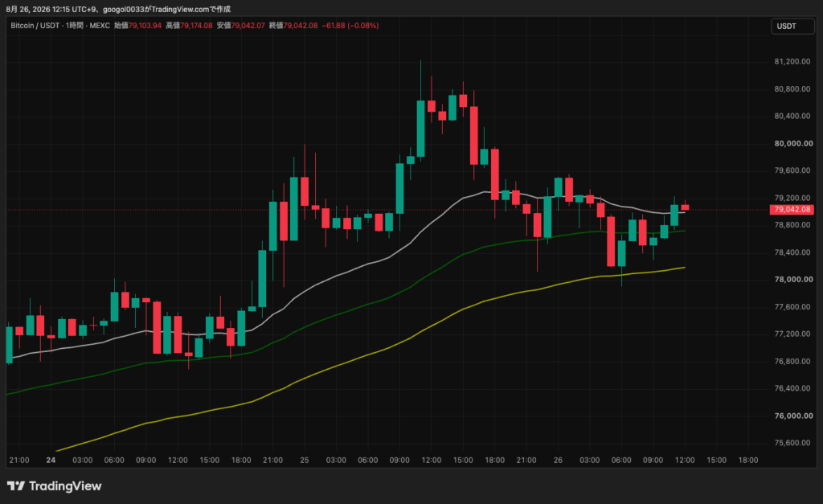The height and width of the screenshot is (504, 823).
Task: Click the date label 26 on the time axis
Action: coord(558,460)
